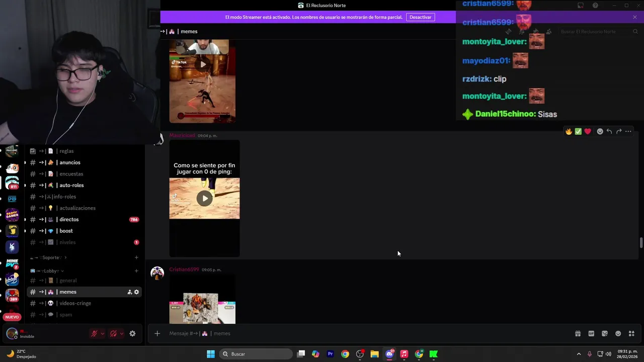
Task: Focus the Windows taskbar Buscar search box
Action: (x=257, y=354)
